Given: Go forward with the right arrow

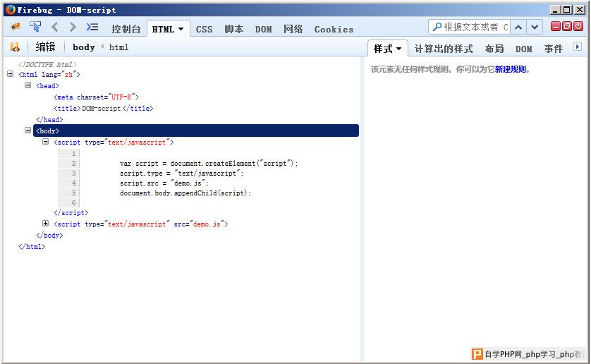Looking at the screenshot, I should pyautogui.click(x=73, y=27).
